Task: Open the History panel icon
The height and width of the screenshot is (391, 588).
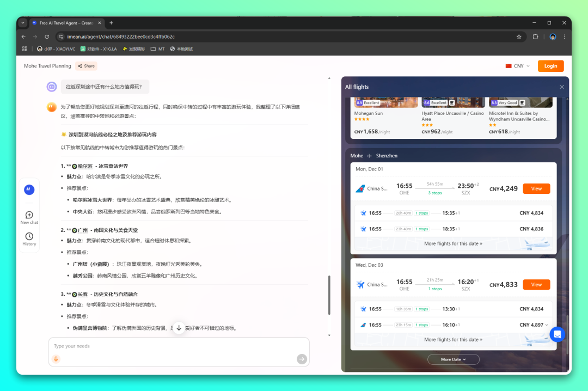Action: coord(29,236)
